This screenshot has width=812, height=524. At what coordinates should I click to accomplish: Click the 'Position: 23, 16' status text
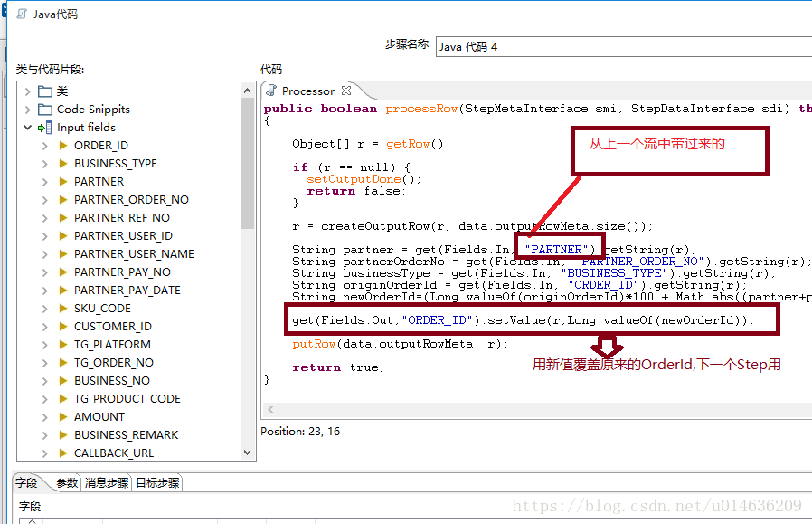(300, 431)
